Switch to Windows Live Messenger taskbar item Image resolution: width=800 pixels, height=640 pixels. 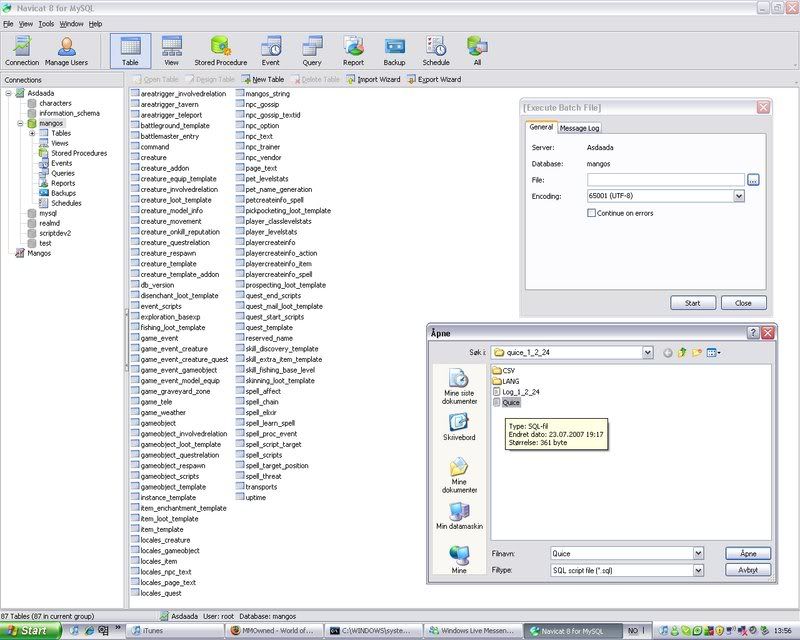point(472,631)
